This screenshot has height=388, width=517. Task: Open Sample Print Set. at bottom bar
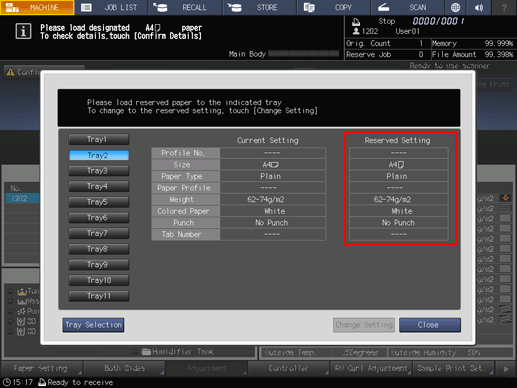[x=453, y=368]
